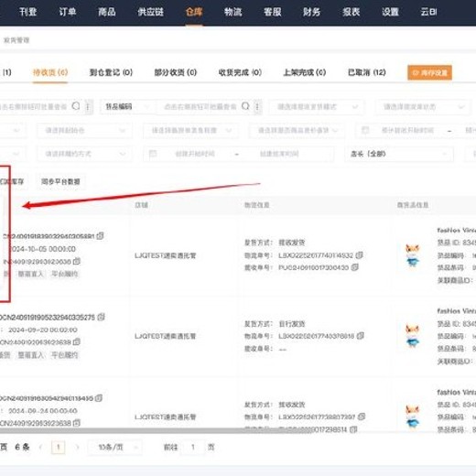
Task: Click the fox product thumbnail in the third row
Action: pos(412,416)
